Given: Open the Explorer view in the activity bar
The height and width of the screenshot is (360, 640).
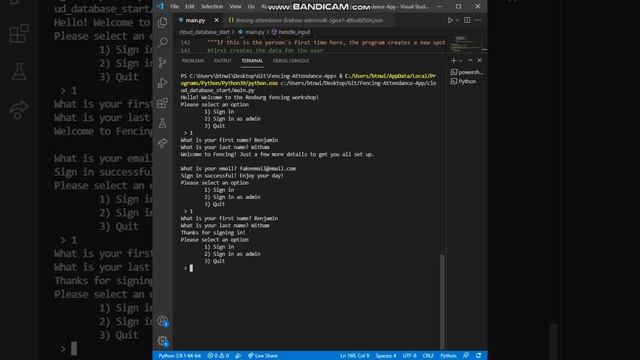Looking at the screenshot, I should pos(162,22).
